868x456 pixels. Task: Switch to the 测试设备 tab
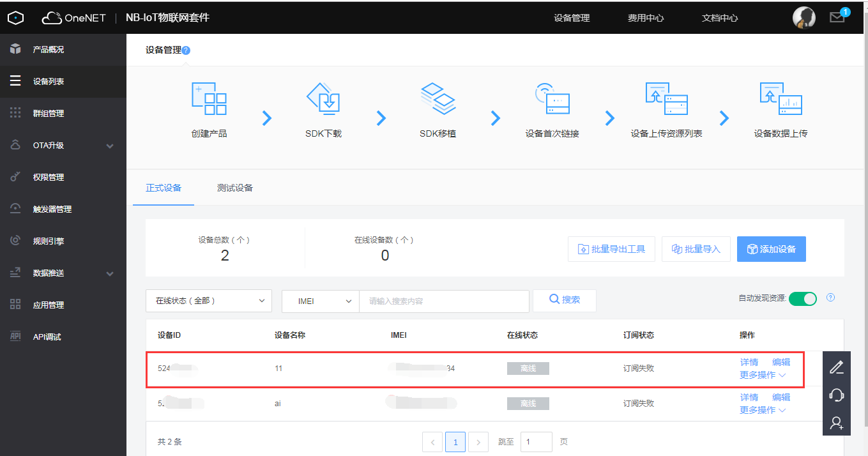click(x=235, y=188)
